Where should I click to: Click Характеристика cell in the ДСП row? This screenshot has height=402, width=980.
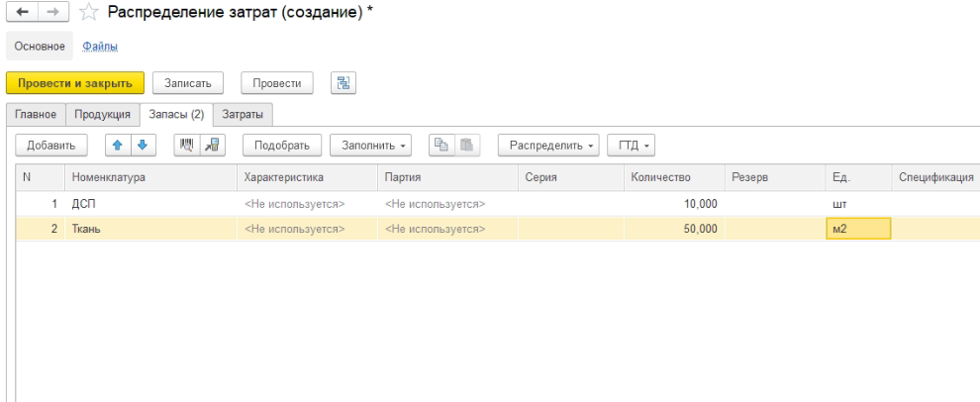(308, 204)
